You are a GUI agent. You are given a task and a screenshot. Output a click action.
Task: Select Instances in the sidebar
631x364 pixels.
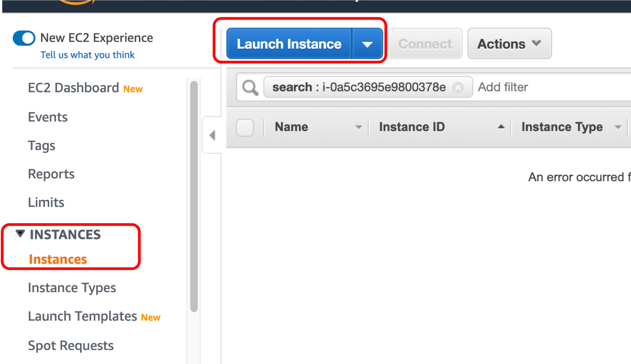click(58, 259)
